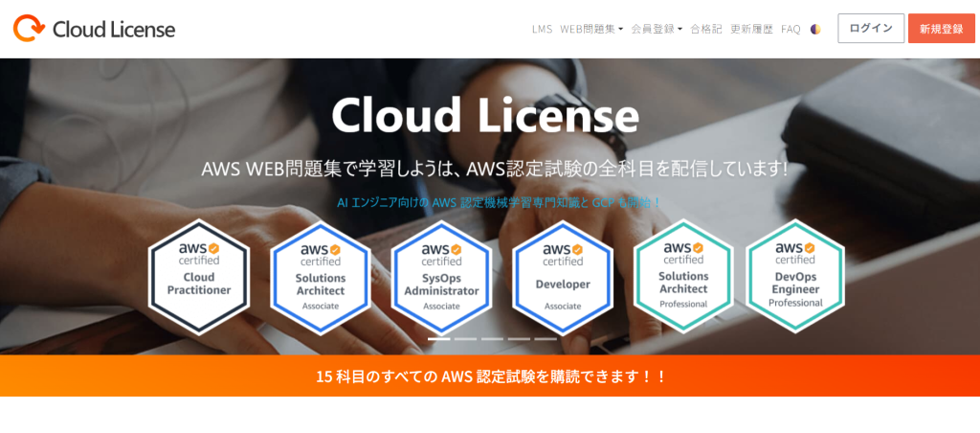Open the Solutions Architect Associate badge
This screenshot has height=433, width=980.
point(320,277)
